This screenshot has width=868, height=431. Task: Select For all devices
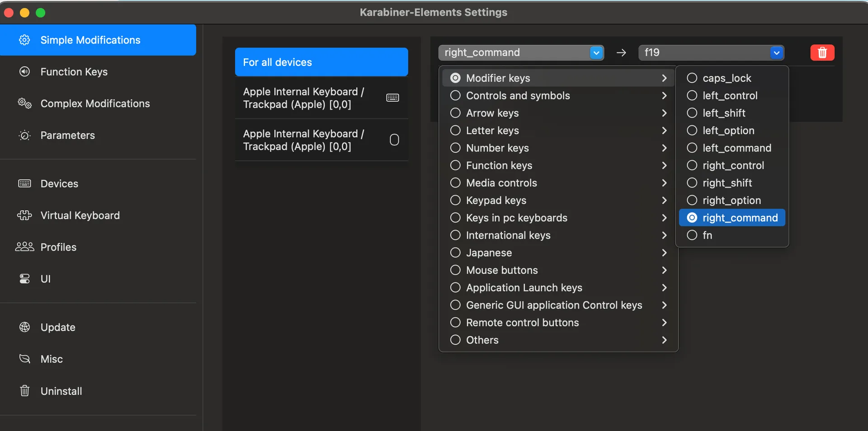[x=321, y=62]
